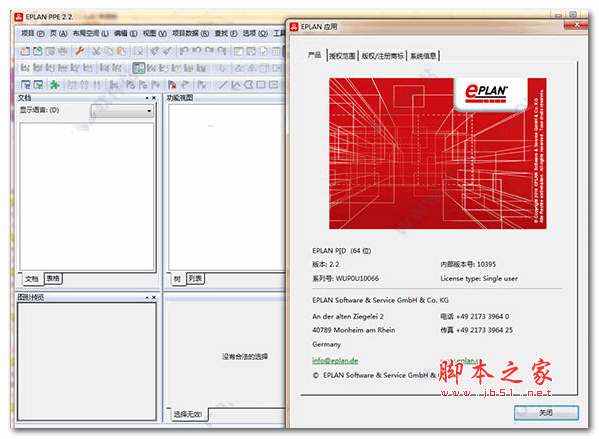Image resolution: width=599 pixels, height=439 pixels.
Task: Click the flag icon with red marker
Action: (172, 84)
